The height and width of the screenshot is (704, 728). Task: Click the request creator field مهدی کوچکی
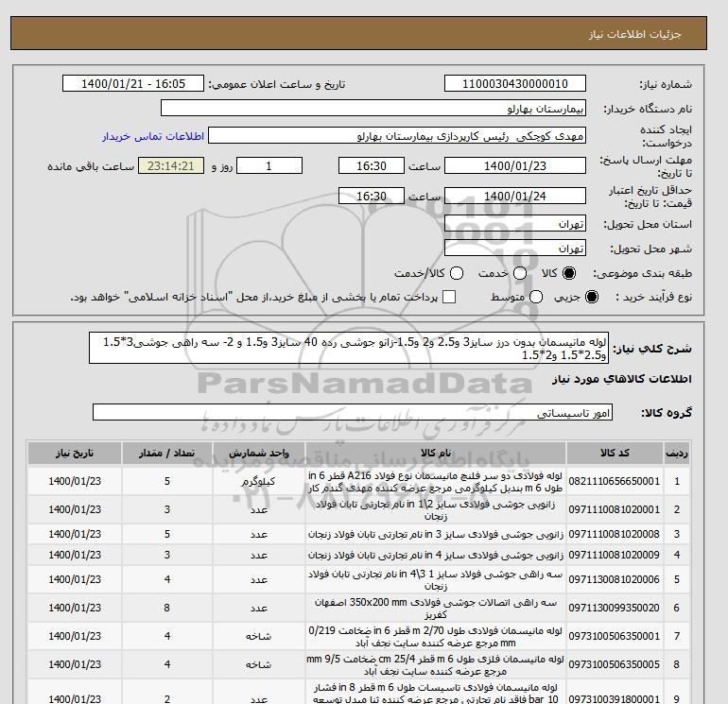397,136
